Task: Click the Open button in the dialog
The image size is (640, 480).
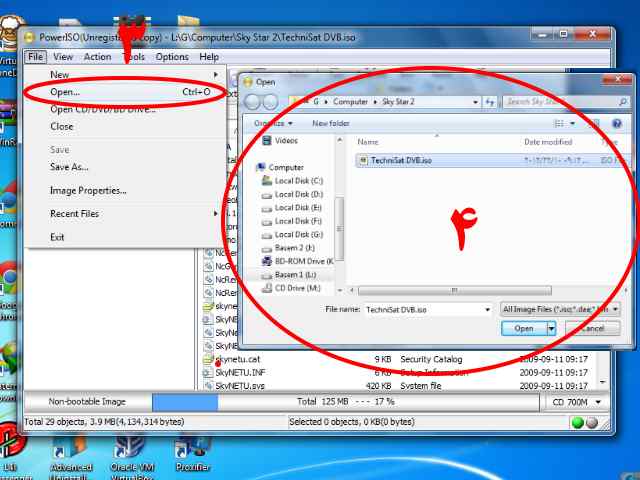Action: [x=524, y=328]
